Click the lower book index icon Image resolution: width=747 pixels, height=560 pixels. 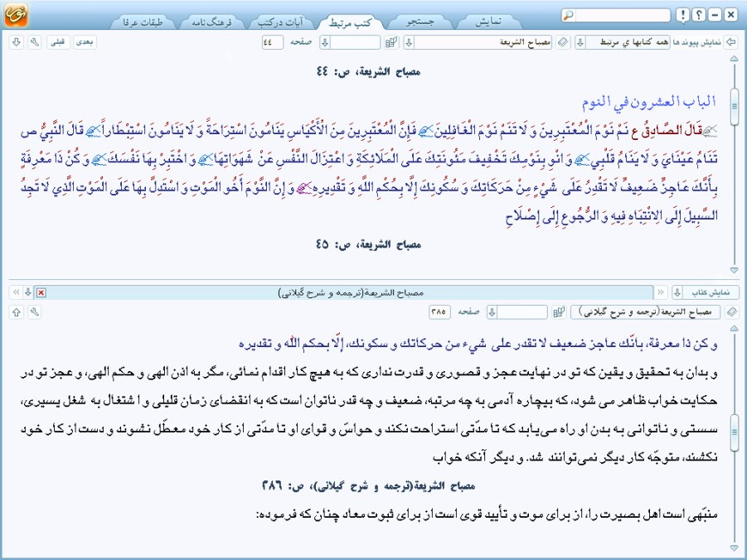pos(558,312)
